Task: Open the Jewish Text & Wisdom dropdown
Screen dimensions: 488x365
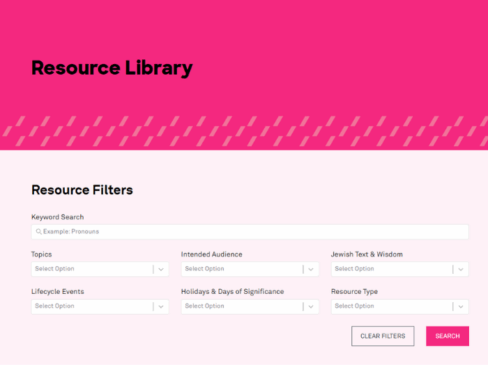Action: [400, 269]
